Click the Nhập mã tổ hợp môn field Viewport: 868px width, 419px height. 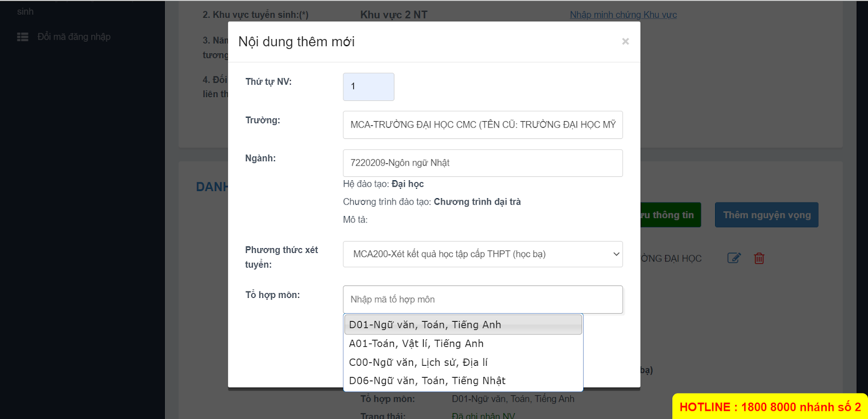pos(483,300)
